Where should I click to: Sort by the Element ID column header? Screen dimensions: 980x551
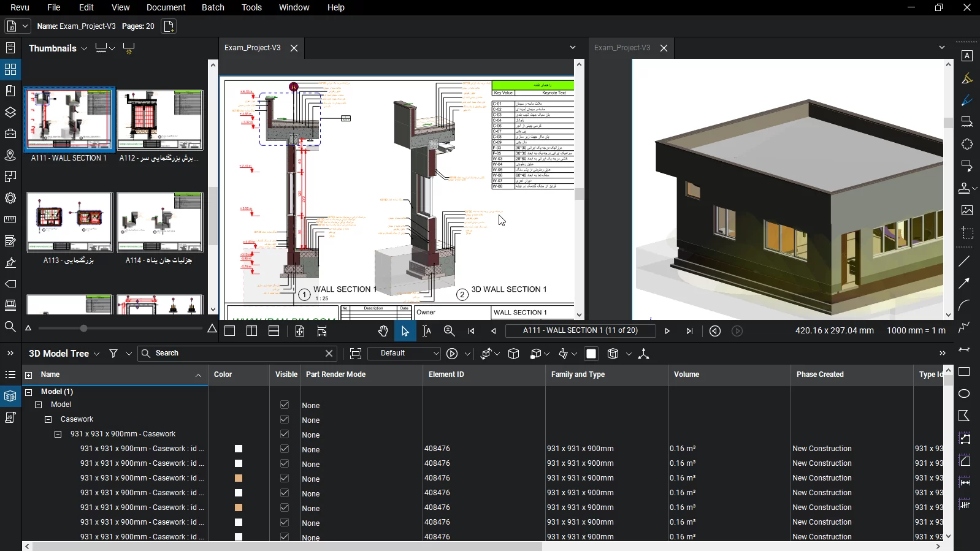(x=446, y=374)
